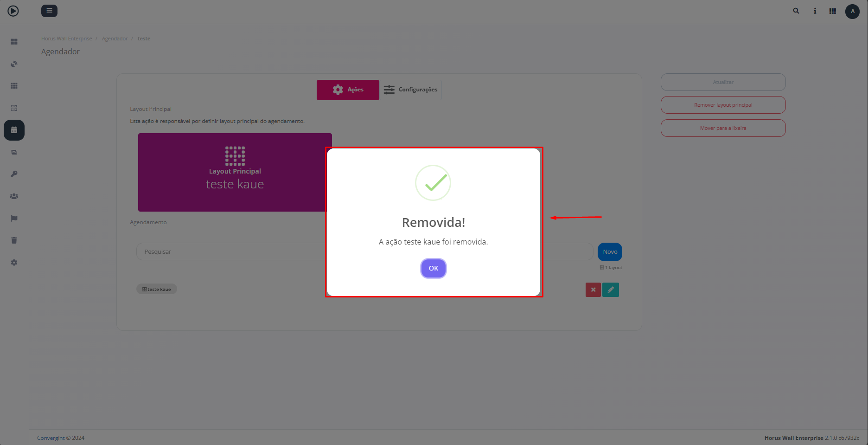Open the hamburger menu toggle
This screenshot has height=445, width=868.
[49, 11]
